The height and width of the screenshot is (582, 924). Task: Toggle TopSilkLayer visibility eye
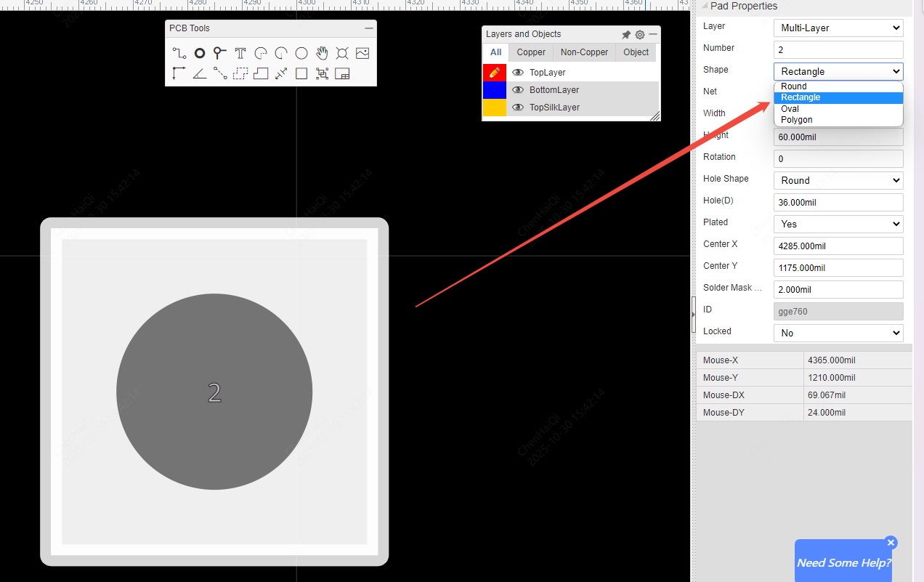click(518, 108)
